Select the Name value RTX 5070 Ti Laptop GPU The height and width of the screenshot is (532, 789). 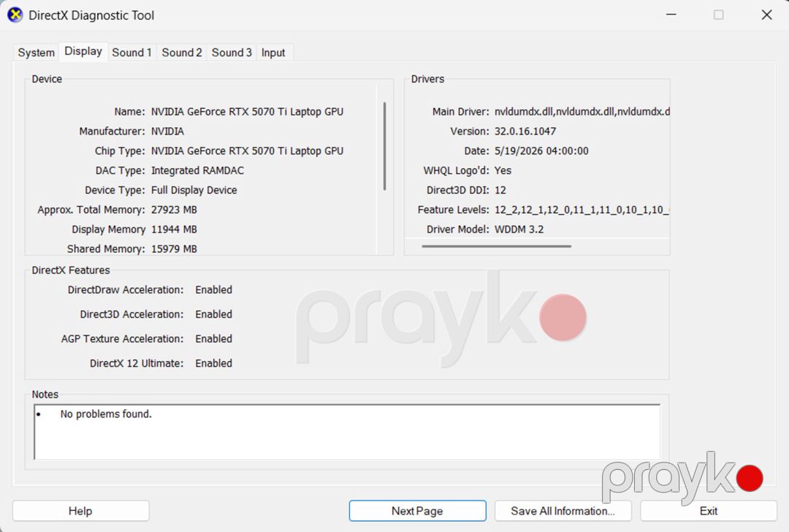(x=247, y=112)
